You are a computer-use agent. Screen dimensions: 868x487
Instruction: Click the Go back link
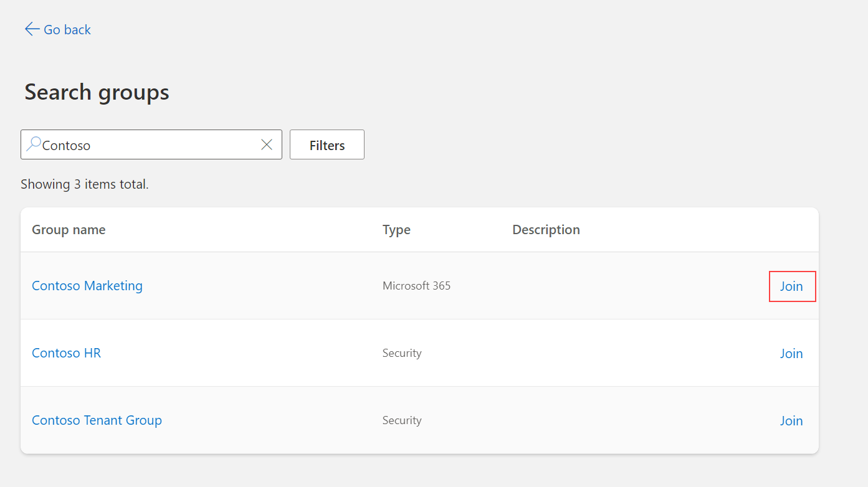[x=66, y=29]
